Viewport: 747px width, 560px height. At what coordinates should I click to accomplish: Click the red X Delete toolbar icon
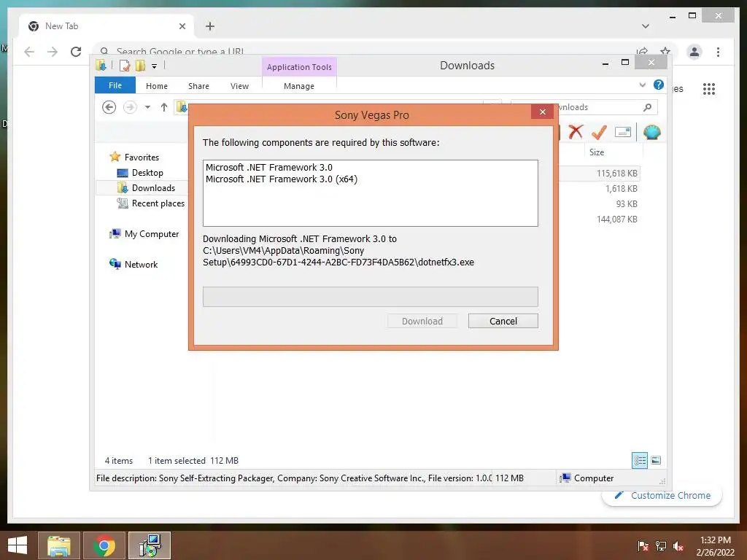(576, 132)
